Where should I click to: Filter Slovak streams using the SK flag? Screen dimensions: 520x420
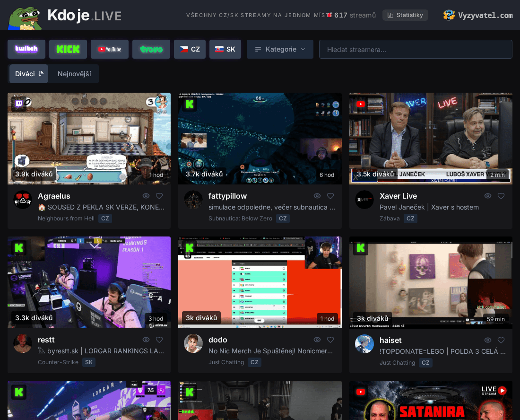225,49
